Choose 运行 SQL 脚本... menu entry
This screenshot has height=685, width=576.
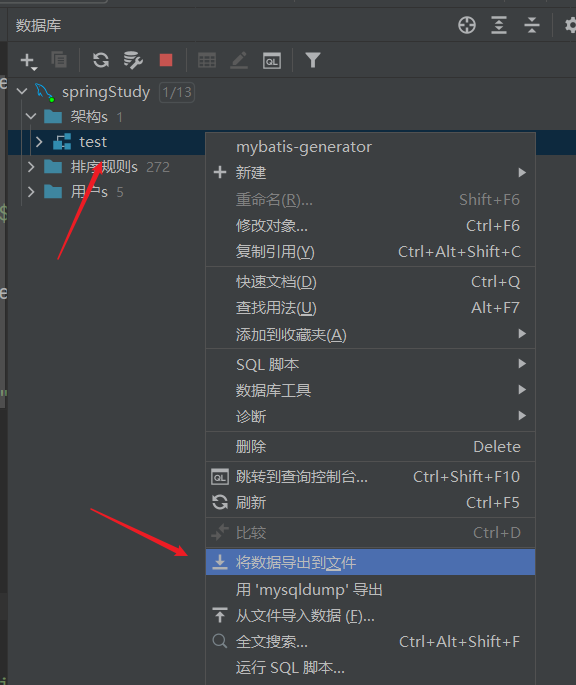[370, 668]
